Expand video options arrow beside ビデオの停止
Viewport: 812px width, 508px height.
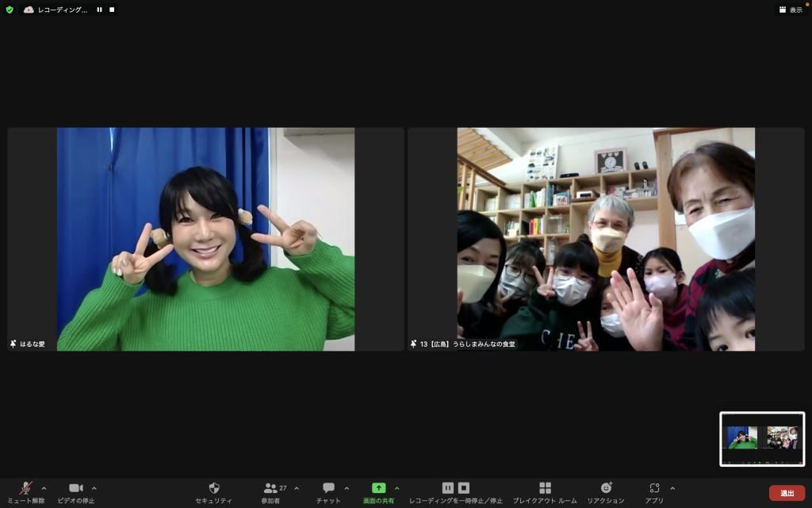(x=94, y=488)
